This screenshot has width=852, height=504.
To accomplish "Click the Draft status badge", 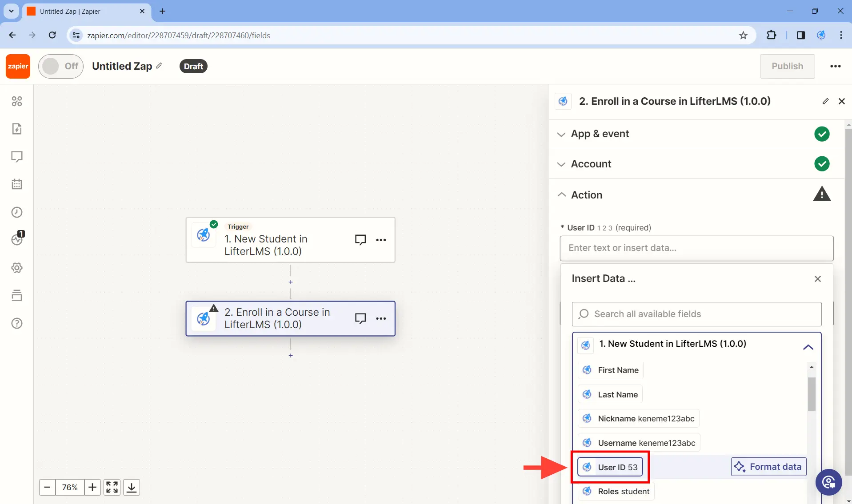I will point(193,66).
